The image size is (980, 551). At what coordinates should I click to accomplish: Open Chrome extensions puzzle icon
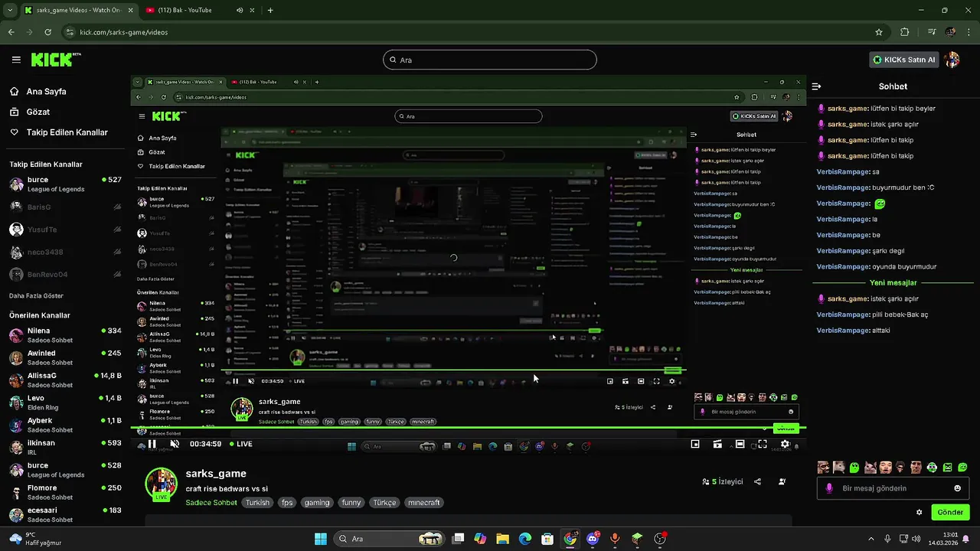pos(905,32)
